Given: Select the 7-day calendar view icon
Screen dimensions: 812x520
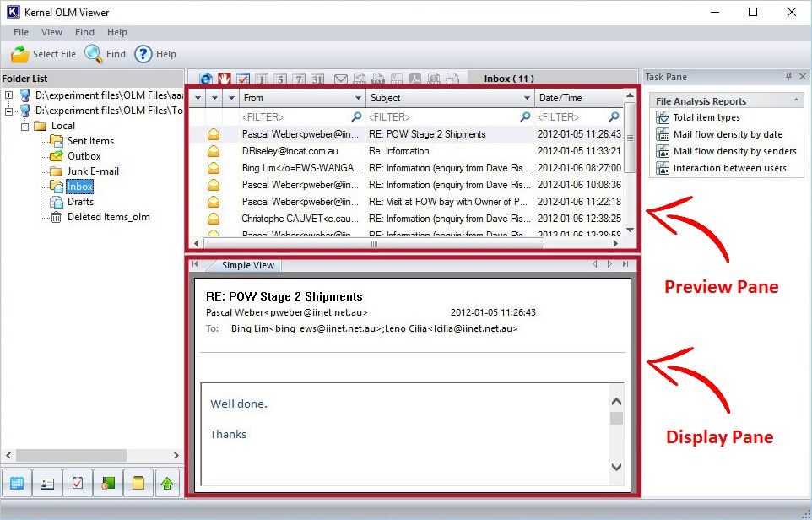Looking at the screenshot, I should click(299, 79).
